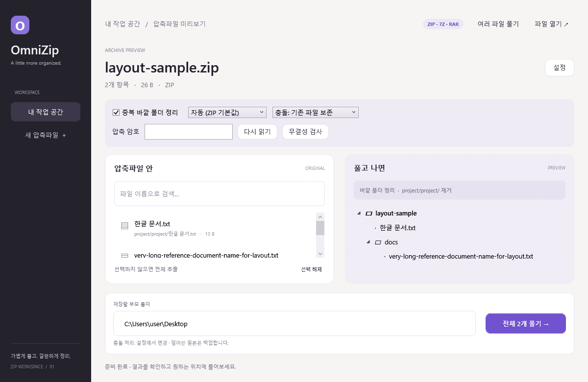Image resolution: width=588 pixels, height=382 pixels.
Task: Click the file icon beside very-long-reference-document-name-for-layout.txt in the original list
Action: (124, 256)
